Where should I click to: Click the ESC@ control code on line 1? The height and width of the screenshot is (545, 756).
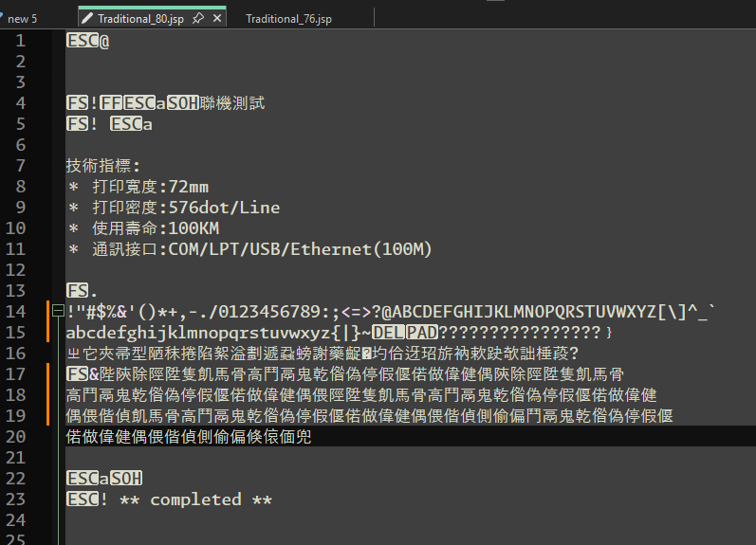(88, 41)
